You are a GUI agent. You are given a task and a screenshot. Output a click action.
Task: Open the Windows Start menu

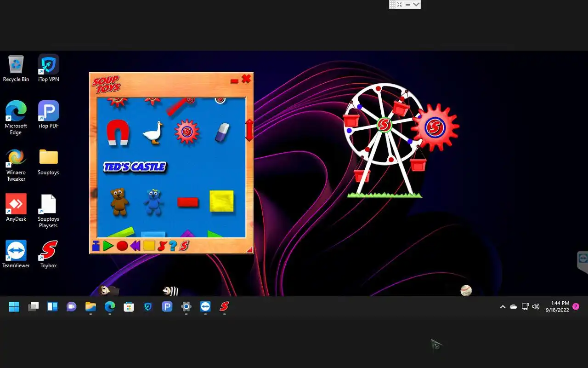coord(14,307)
